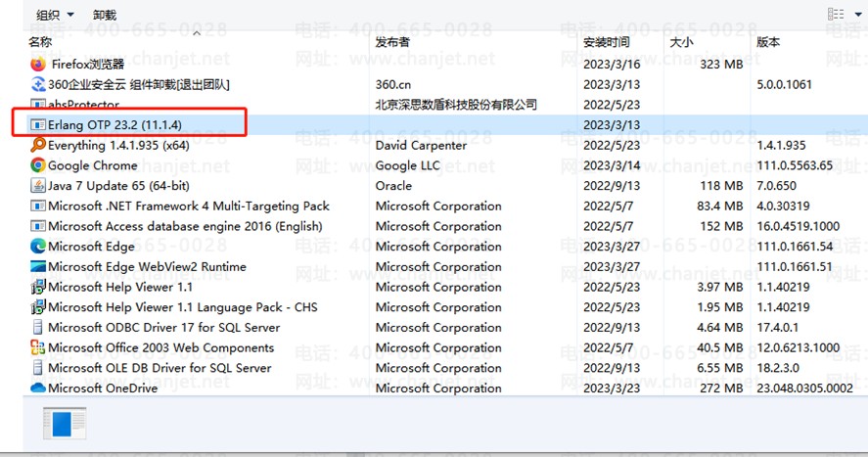Click the Office 2003 Web Components icon
The image size is (868, 457).
pyautogui.click(x=37, y=347)
